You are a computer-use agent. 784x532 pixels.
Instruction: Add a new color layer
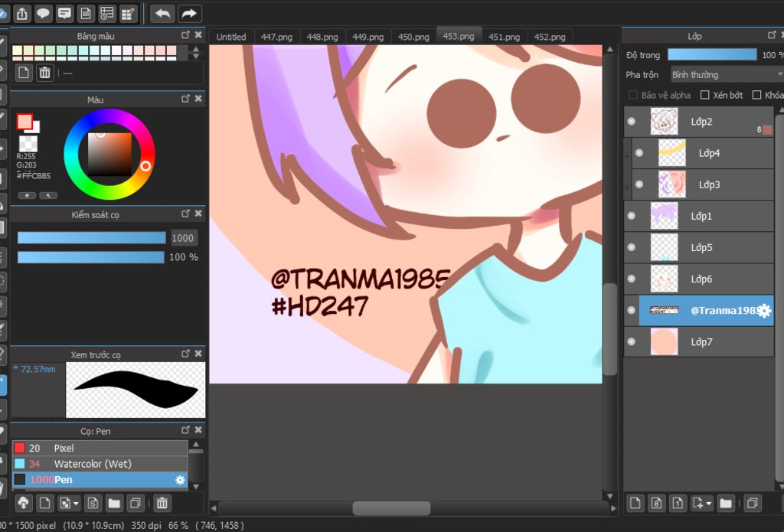(x=635, y=502)
